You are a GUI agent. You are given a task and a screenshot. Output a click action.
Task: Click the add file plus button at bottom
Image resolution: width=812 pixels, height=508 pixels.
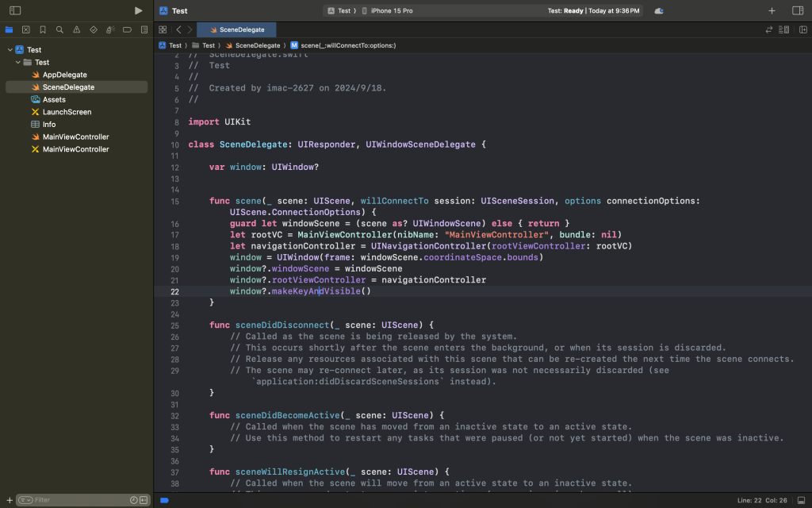tap(10, 500)
